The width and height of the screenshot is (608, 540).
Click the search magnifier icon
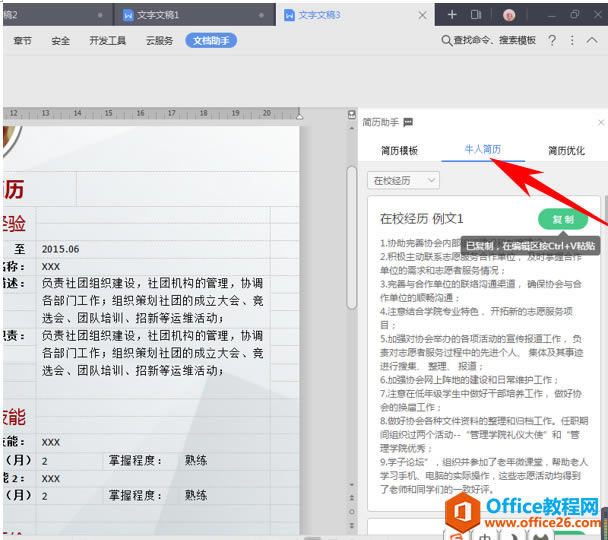click(x=447, y=40)
